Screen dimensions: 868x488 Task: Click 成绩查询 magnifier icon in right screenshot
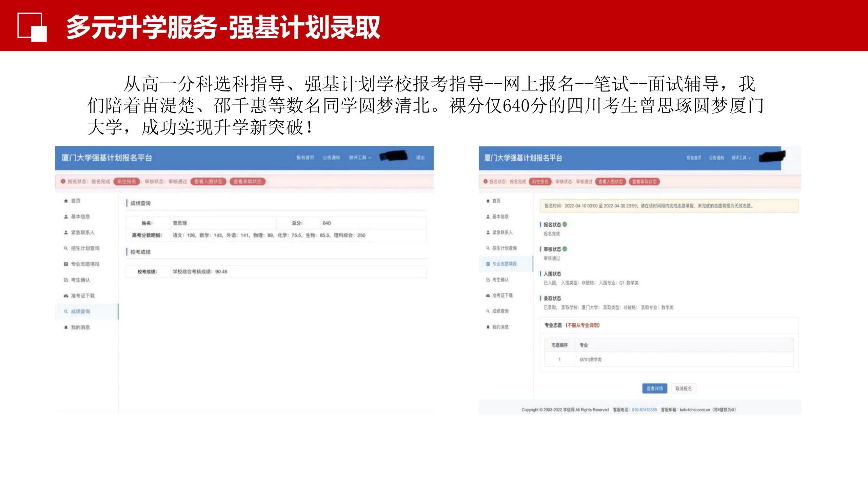pyautogui.click(x=488, y=311)
